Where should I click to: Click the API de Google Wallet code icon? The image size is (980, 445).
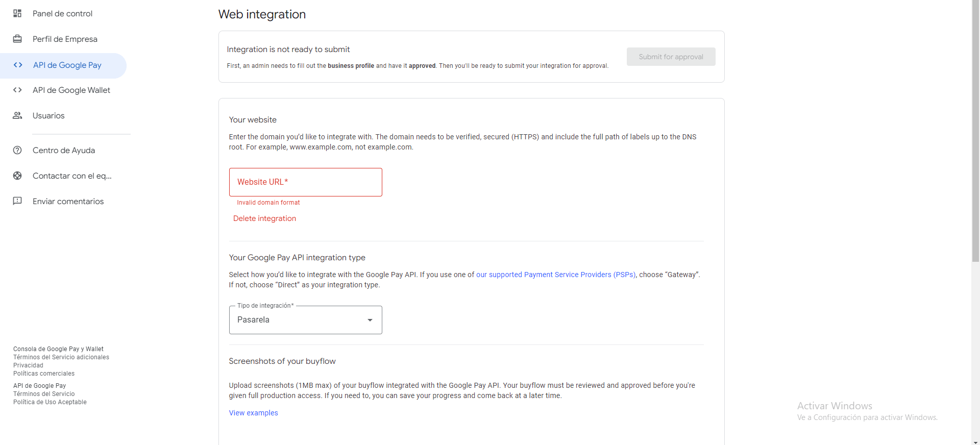tap(17, 90)
